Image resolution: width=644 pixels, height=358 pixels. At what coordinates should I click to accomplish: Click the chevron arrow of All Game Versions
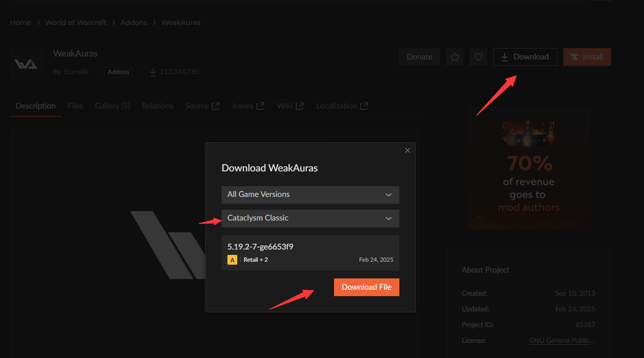pos(389,195)
